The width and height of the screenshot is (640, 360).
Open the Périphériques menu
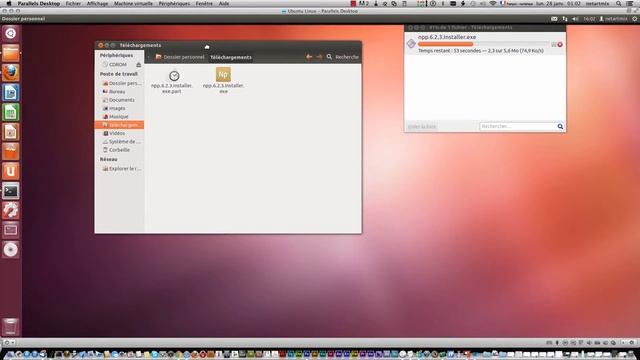[174, 3]
